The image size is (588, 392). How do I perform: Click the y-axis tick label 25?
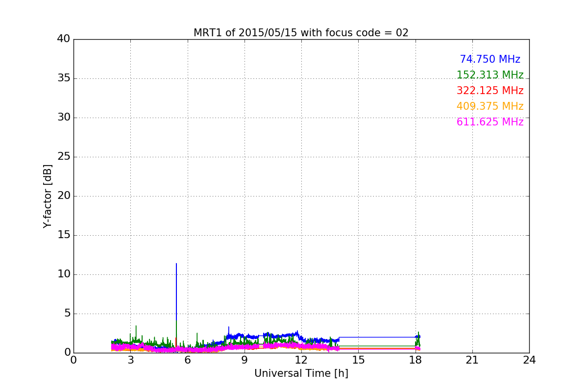63,157
